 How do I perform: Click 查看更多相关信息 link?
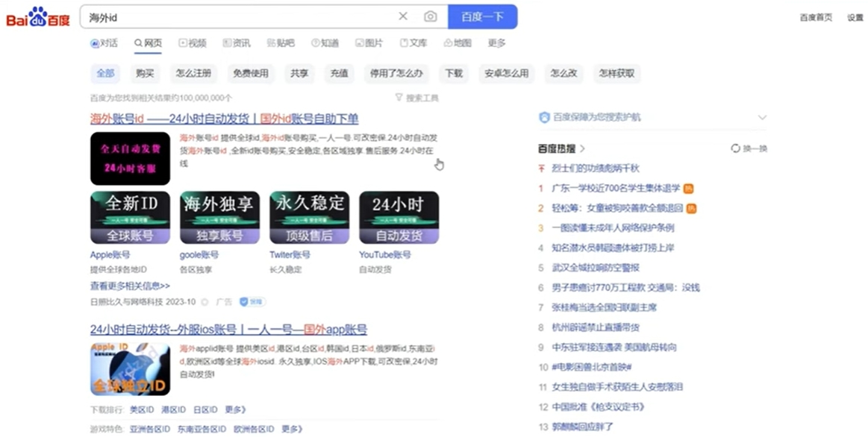[x=130, y=286]
